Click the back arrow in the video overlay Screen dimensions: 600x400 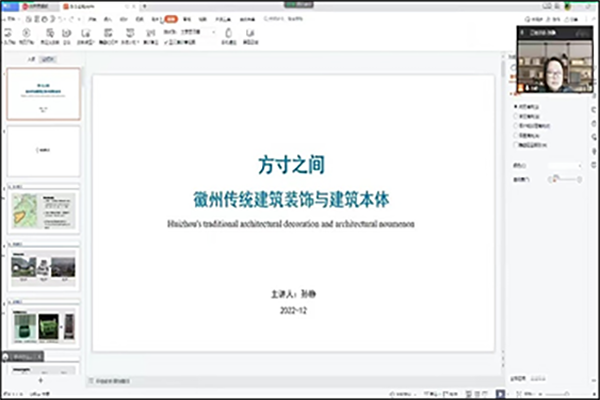click(x=524, y=31)
